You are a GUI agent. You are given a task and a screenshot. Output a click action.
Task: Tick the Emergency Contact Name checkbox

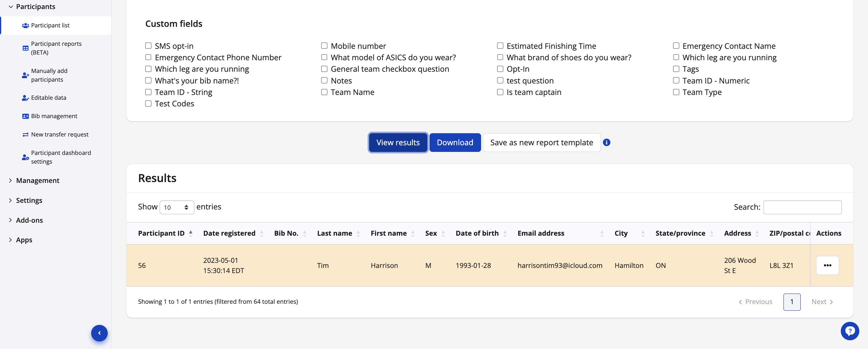pyautogui.click(x=676, y=46)
